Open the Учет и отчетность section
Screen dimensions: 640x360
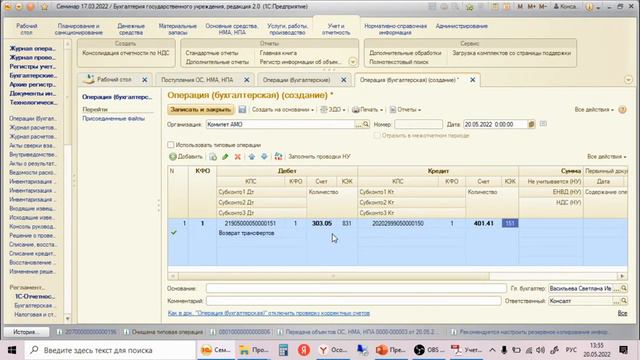pos(336,29)
